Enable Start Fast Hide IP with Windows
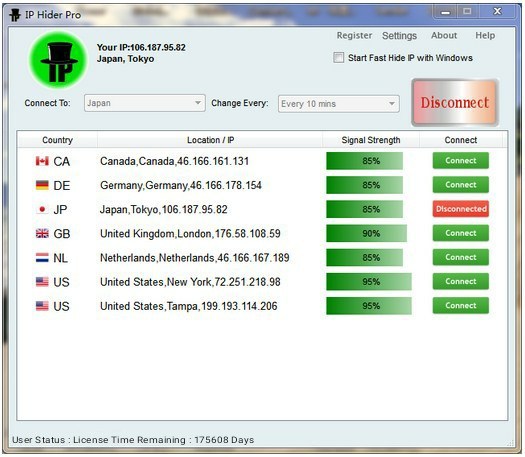 [339, 58]
